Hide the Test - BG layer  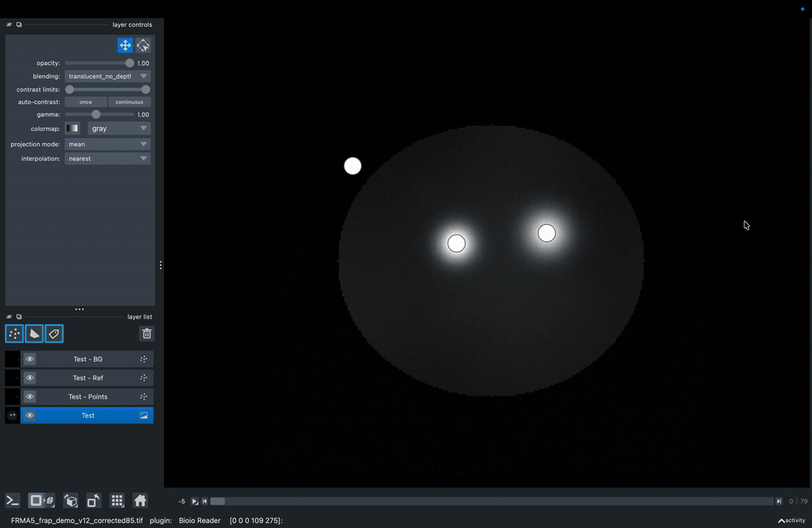coord(30,359)
